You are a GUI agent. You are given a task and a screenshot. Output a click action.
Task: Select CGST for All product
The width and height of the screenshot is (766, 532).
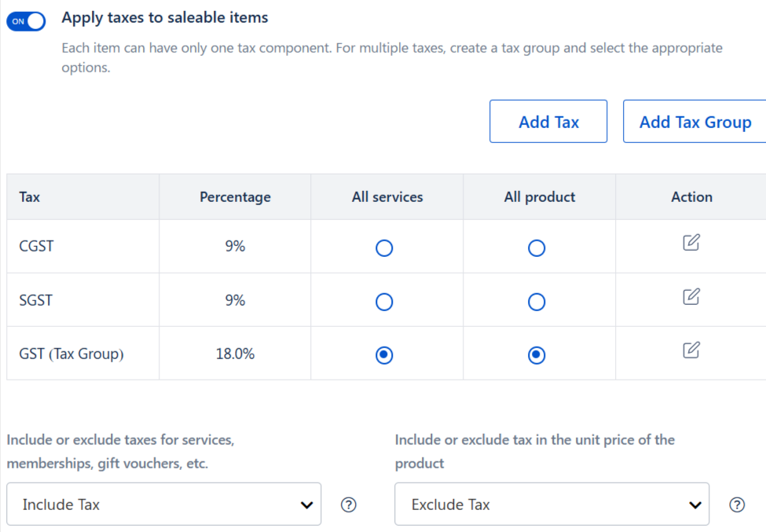click(537, 248)
